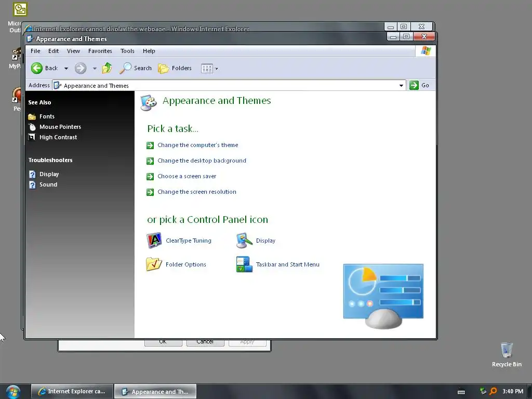Click the Display control panel text link
This screenshot has height=399, width=532.
pos(265,241)
